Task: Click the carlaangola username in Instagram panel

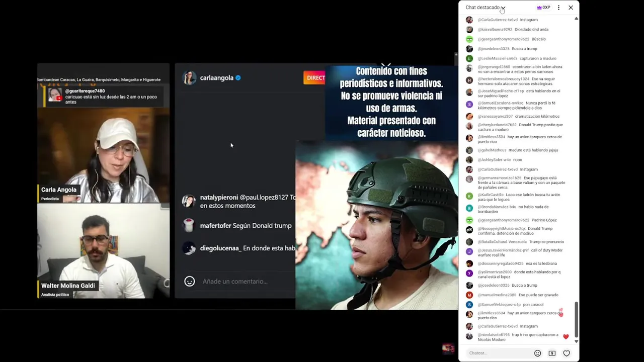Action: (217, 78)
